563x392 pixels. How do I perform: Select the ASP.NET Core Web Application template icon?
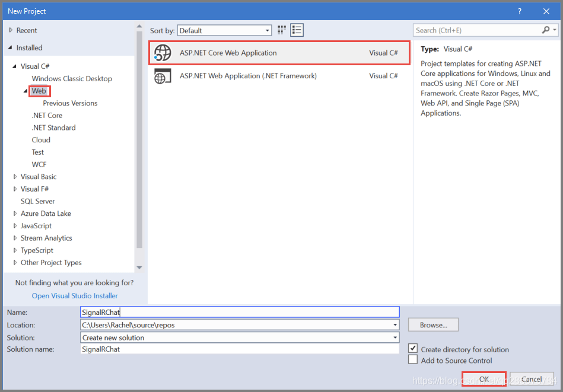coord(162,53)
